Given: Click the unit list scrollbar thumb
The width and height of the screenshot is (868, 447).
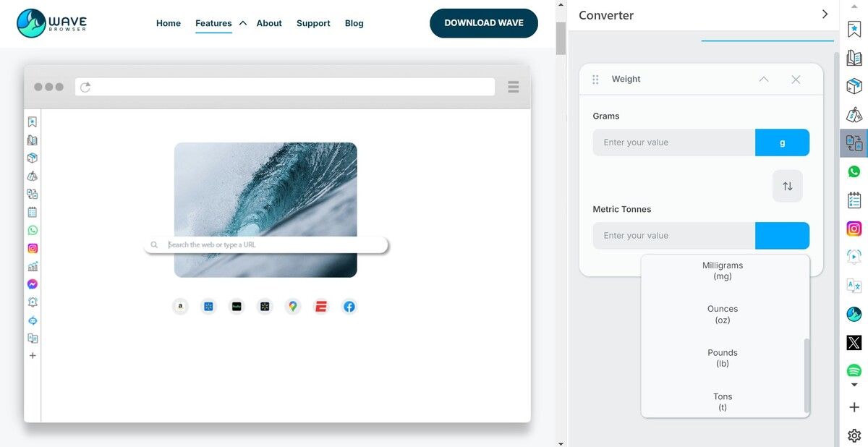Looking at the screenshot, I should 807,375.
